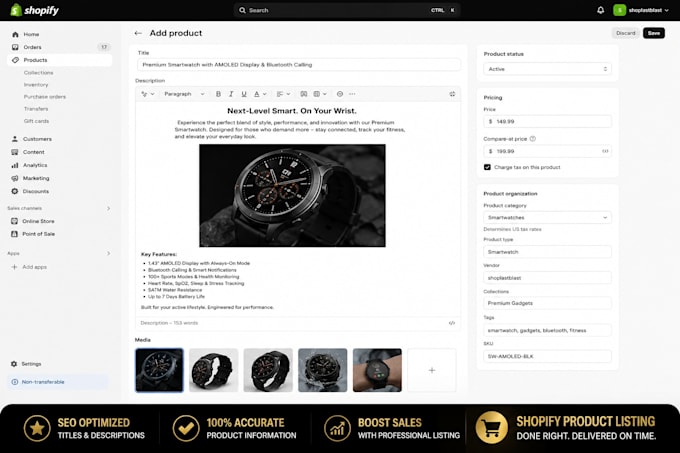Click the Discard button
680x453 pixels.
(x=625, y=33)
